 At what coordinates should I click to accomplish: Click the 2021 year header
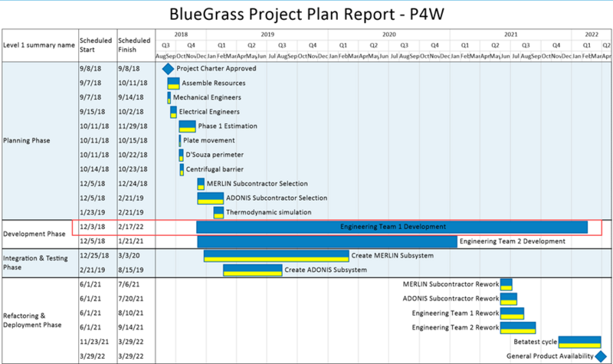tap(510, 34)
